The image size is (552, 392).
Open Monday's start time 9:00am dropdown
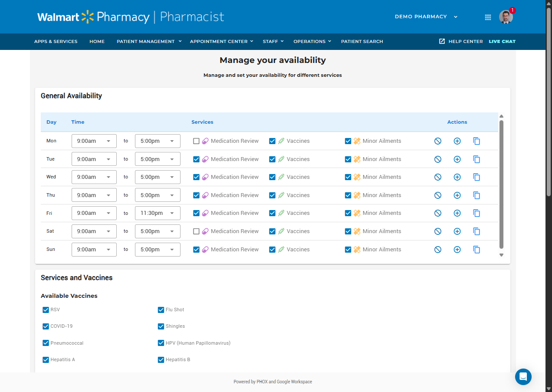click(94, 141)
